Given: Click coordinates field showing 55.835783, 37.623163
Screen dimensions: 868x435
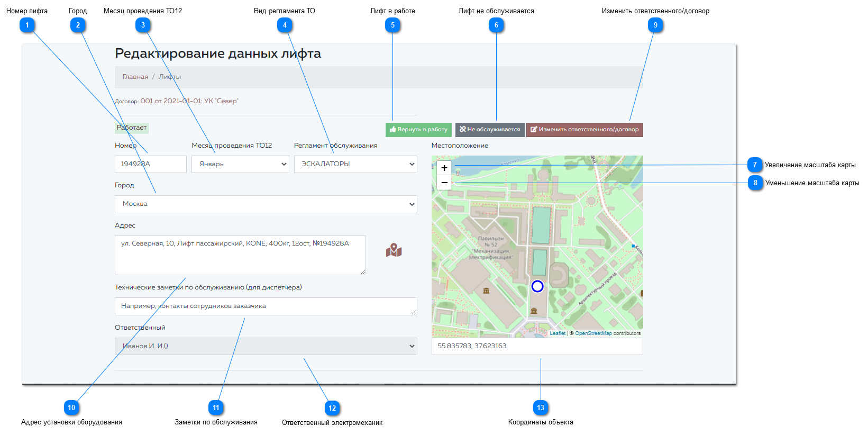Looking at the screenshot, I should pos(537,346).
